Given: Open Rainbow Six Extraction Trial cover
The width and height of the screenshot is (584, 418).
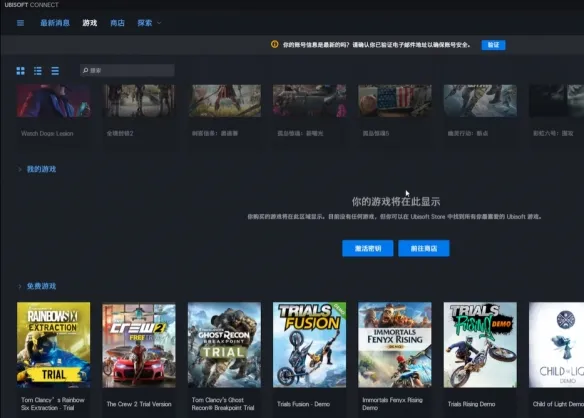Looking at the screenshot, I should tap(53, 345).
